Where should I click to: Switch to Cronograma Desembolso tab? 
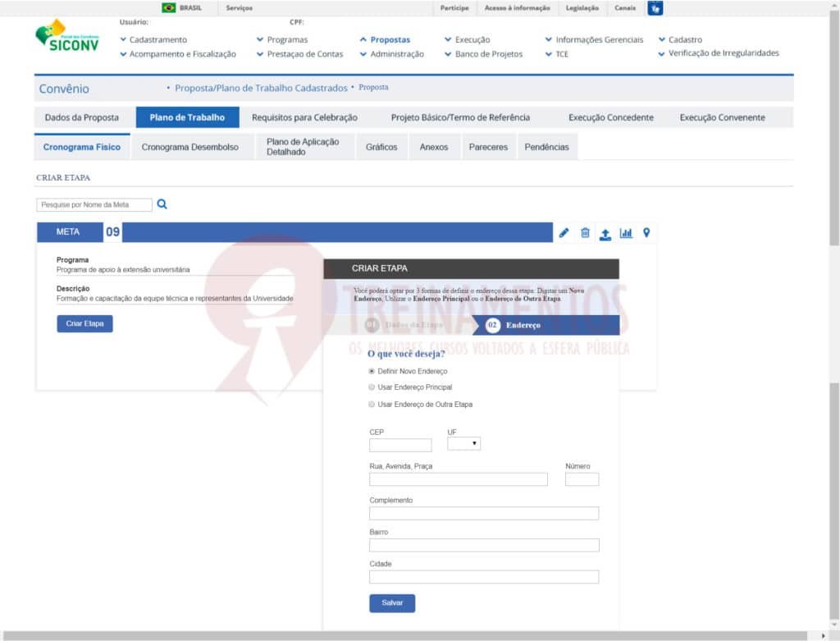(x=189, y=147)
